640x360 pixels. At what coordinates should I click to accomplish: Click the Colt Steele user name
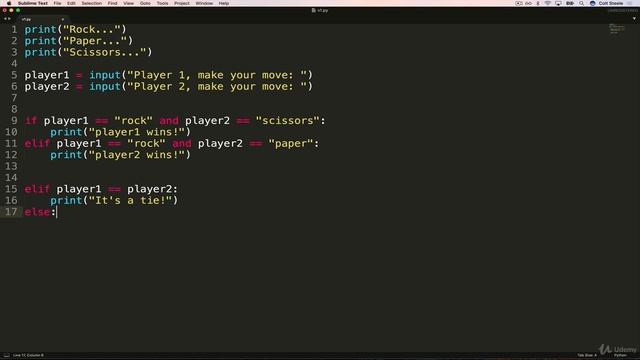[611, 3]
